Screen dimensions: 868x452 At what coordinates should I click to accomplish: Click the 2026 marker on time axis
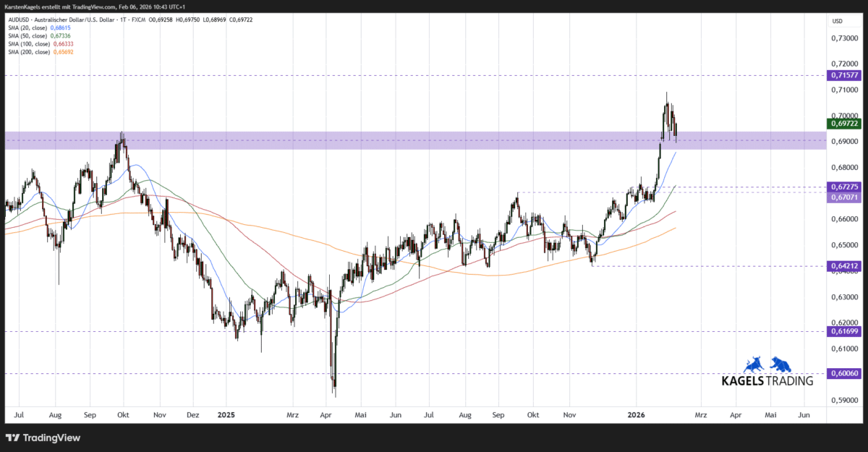[637, 415]
